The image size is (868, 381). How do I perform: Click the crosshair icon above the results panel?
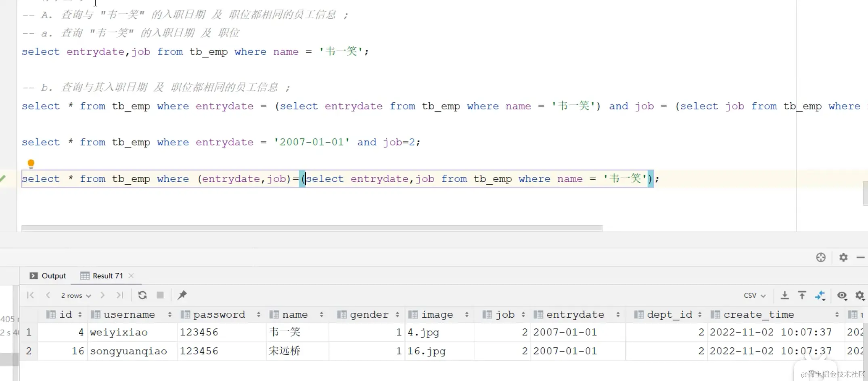pos(821,257)
